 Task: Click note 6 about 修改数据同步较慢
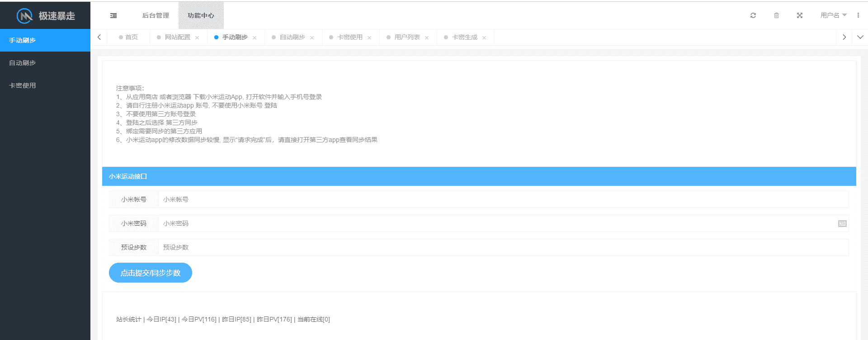pos(247,140)
